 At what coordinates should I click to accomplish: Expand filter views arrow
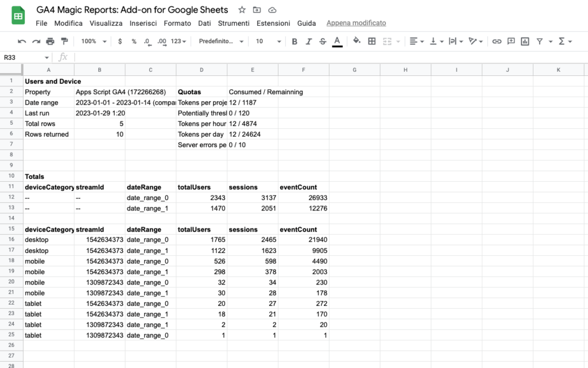coord(551,41)
